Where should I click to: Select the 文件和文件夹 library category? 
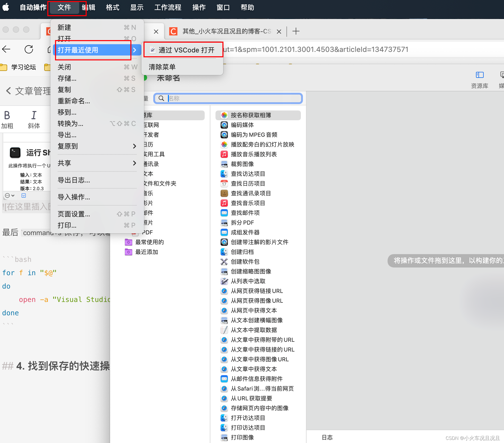click(x=160, y=183)
